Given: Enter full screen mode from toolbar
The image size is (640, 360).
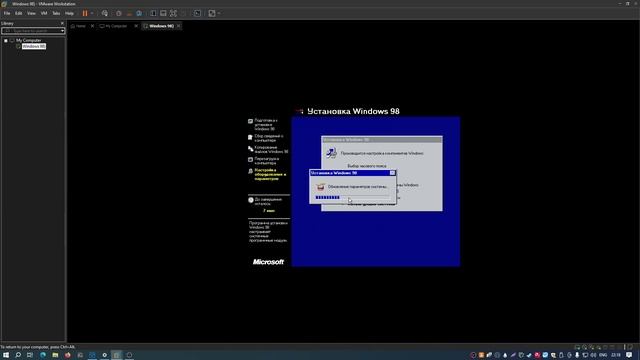Looking at the screenshot, I should tap(173, 13).
